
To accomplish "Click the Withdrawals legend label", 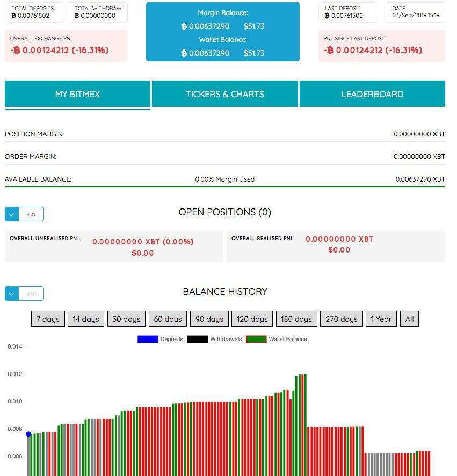I will click(226, 339).
